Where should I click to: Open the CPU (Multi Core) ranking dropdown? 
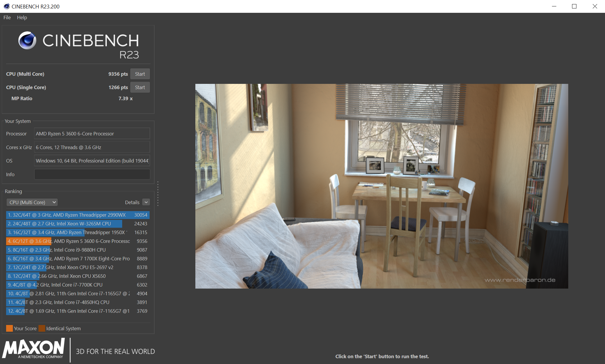coord(32,202)
